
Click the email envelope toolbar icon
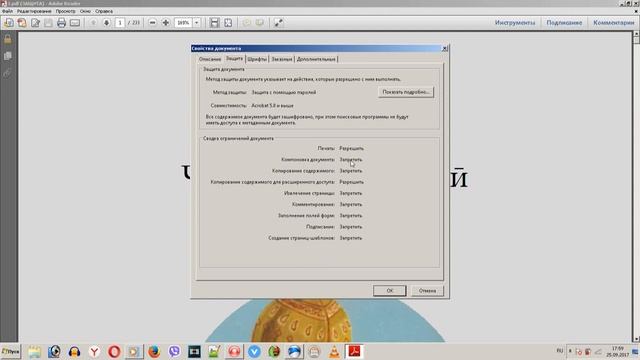tap(75, 23)
